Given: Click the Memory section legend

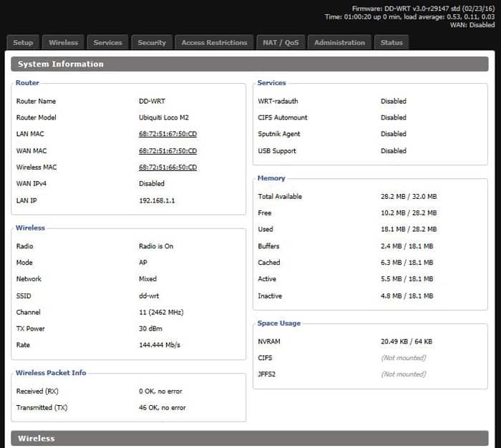Looking at the screenshot, I should [x=271, y=178].
